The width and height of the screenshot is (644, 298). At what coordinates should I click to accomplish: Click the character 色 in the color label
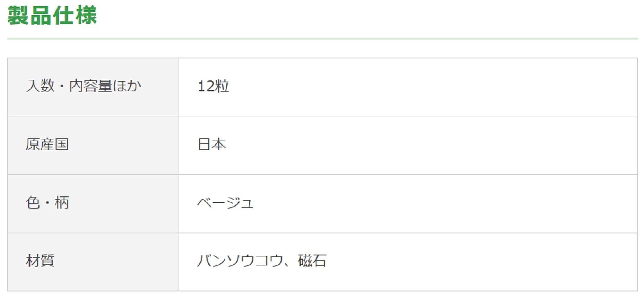coord(33,203)
